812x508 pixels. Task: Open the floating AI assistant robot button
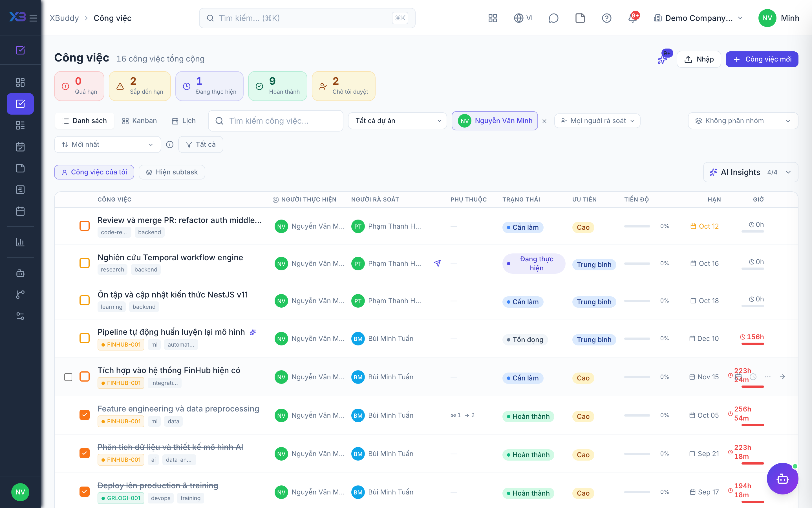(x=782, y=478)
